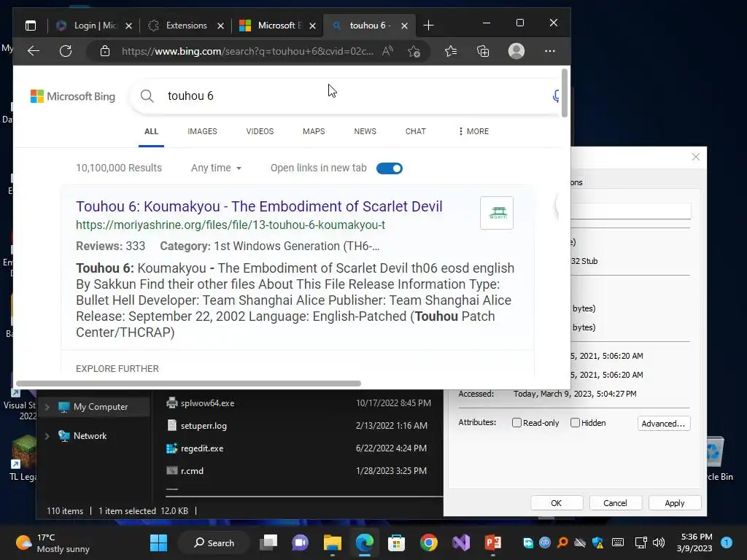747x560 pixels.
Task: Click the Bing search magnifier icon
Action: click(147, 96)
